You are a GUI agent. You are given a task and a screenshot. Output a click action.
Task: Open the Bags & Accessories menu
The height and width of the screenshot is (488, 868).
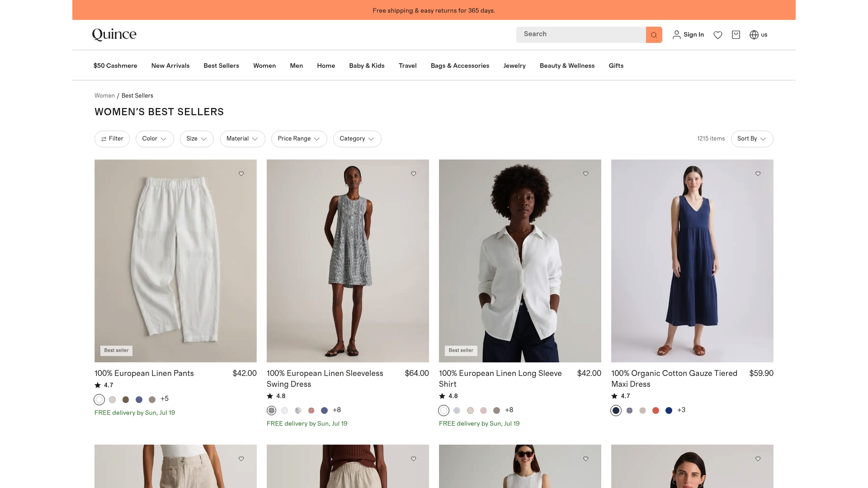point(460,66)
